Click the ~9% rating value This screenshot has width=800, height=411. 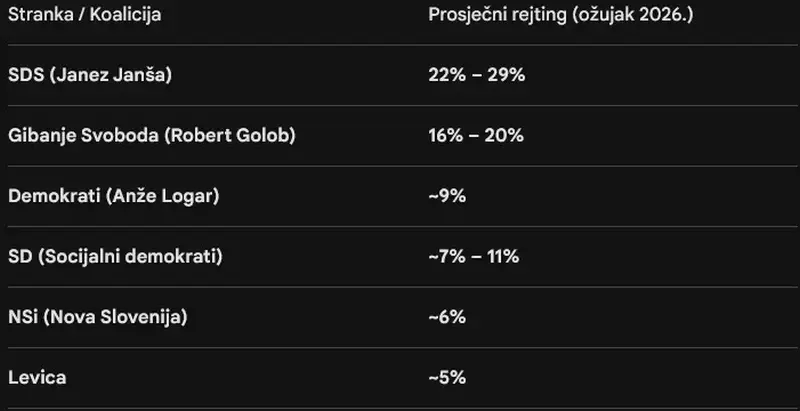coord(446,196)
